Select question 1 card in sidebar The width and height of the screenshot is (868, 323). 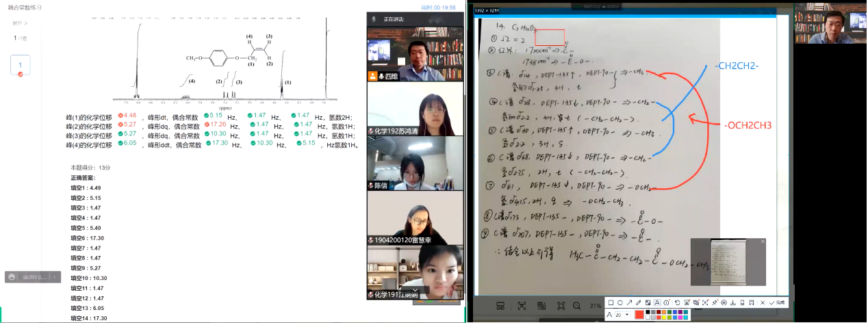click(x=20, y=65)
